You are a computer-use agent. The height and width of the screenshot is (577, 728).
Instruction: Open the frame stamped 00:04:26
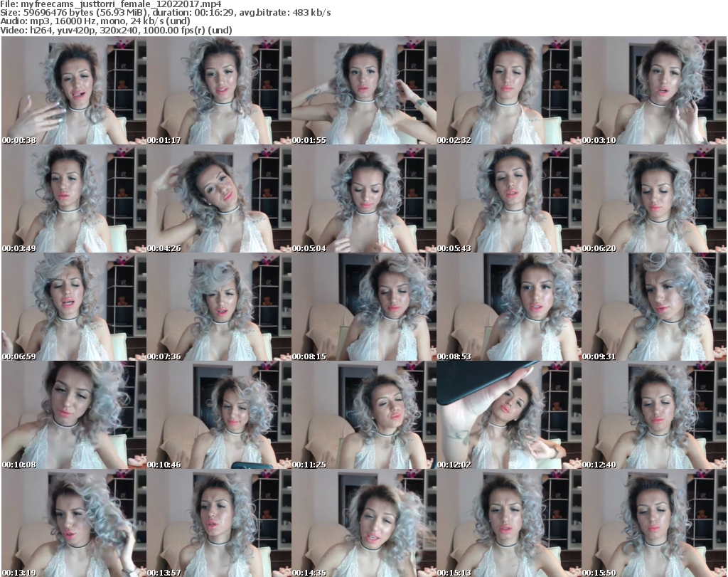pyautogui.click(x=219, y=198)
